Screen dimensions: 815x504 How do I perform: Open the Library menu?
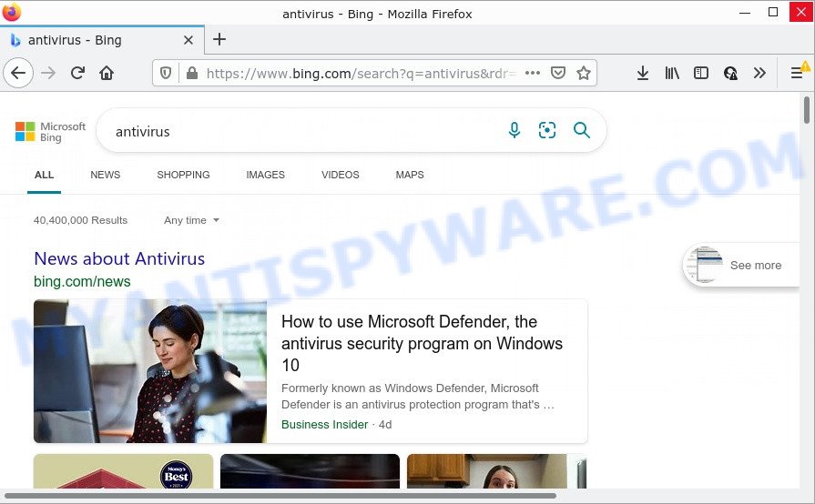point(672,73)
